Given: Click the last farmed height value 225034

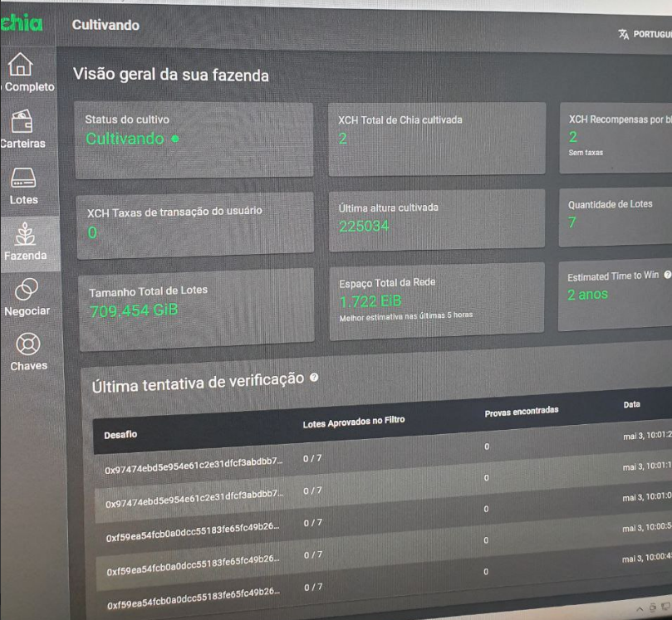Looking at the screenshot, I should pyautogui.click(x=364, y=226).
